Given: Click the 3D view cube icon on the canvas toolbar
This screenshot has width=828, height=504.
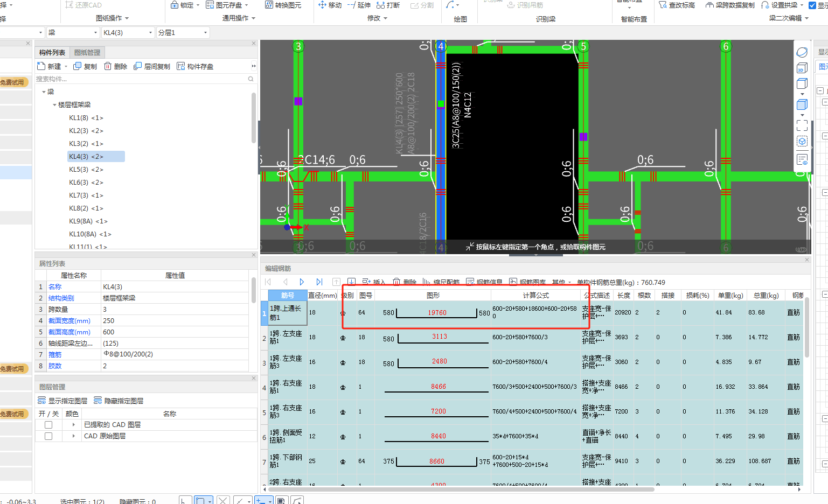Looking at the screenshot, I should click(x=802, y=68).
